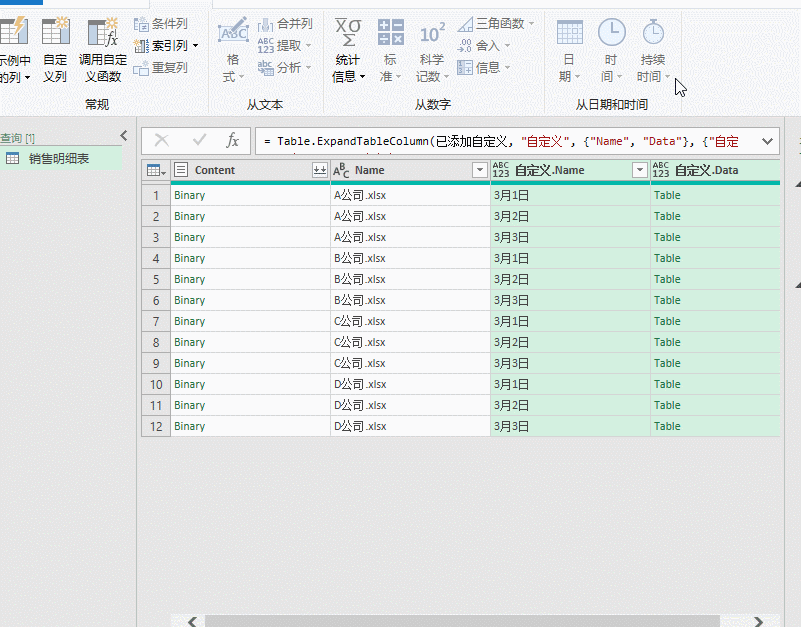Click the table menu icon in grid corner
The width and height of the screenshot is (801, 627).
pyautogui.click(x=156, y=170)
